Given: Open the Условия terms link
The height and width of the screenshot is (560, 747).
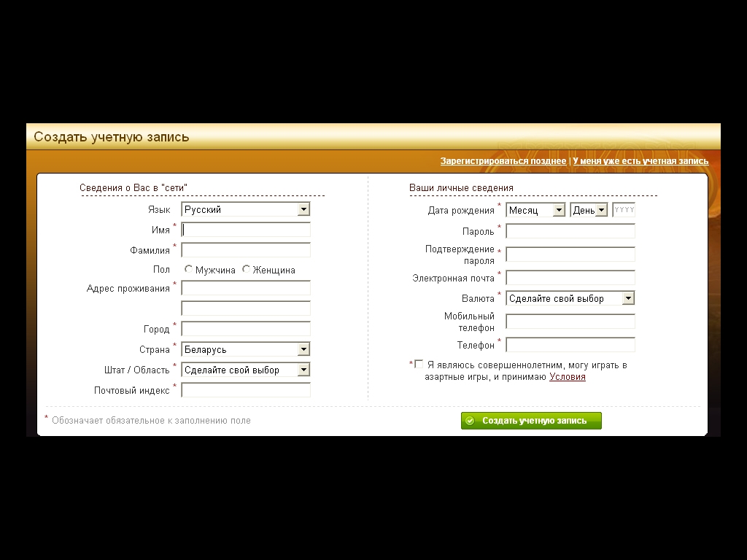Looking at the screenshot, I should tap(568, 377).
